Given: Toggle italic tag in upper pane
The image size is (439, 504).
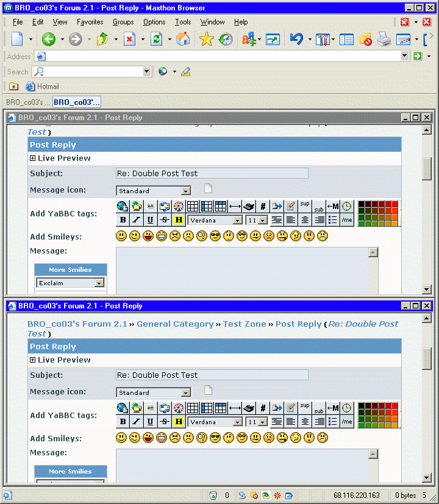Looking at the screenshot, I should pos(136,220).
